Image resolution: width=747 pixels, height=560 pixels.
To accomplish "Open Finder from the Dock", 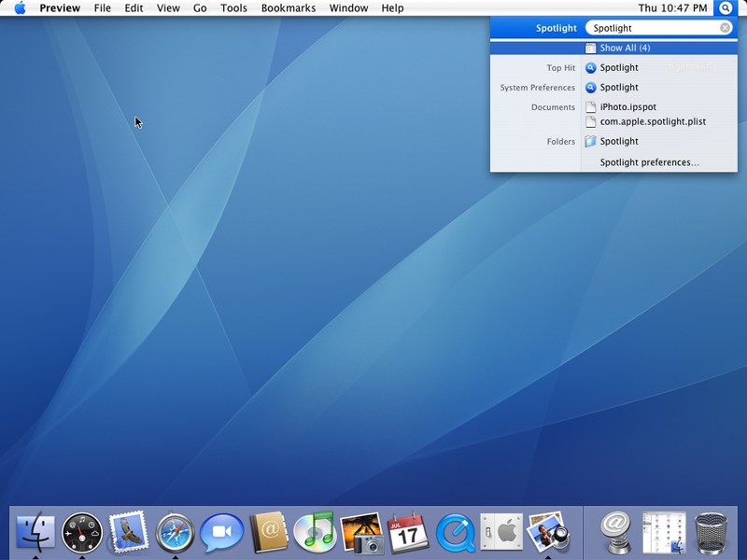I will click(x=35, y=532).
